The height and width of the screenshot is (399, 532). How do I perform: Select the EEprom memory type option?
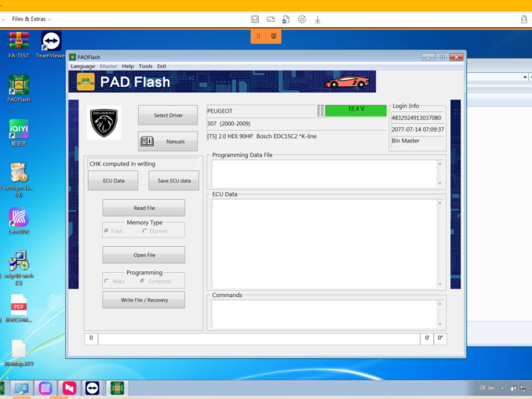[144, 230]
